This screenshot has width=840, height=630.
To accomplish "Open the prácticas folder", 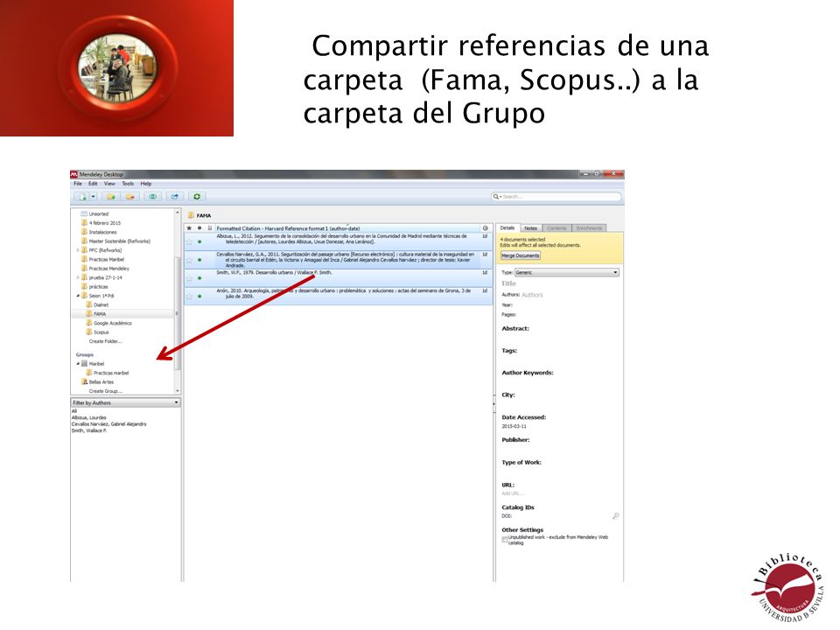I will tap(98, 287).
